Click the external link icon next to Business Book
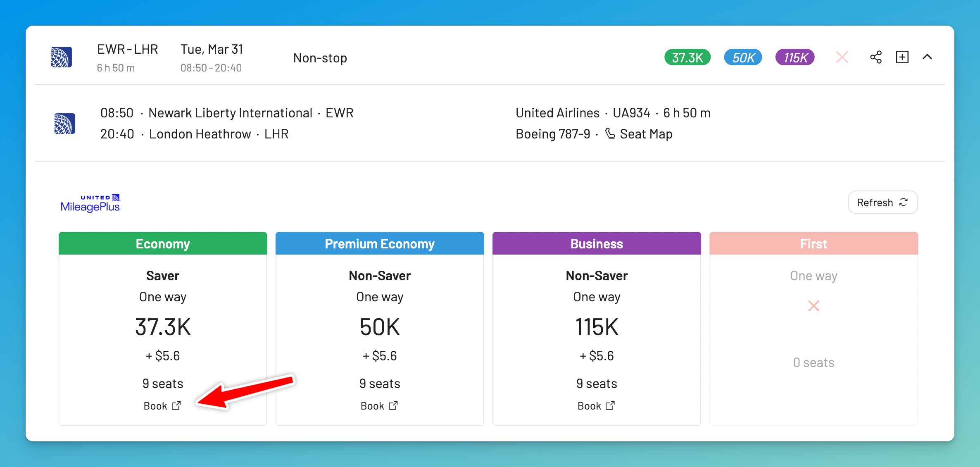The image size is (980, 467). coord(609,405)
